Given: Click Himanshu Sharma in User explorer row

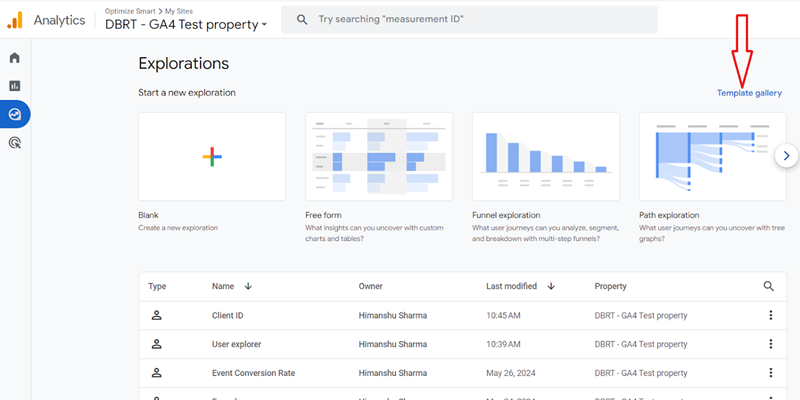Looking at the screenshot, I should coord(392,344).
